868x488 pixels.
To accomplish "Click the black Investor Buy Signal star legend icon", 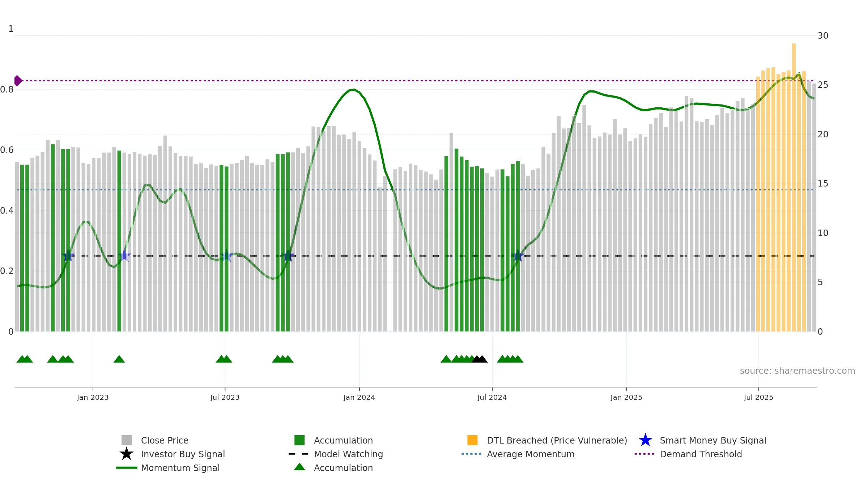I will click(x=127, y=454).
